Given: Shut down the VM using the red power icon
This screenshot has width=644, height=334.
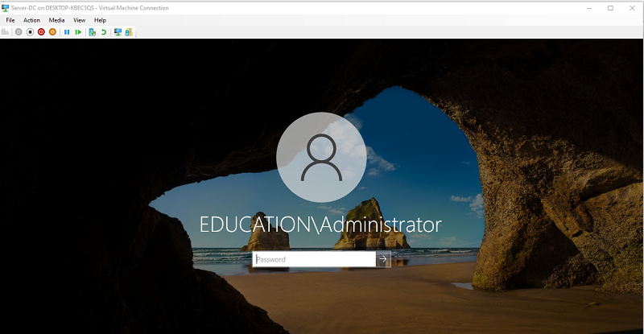Looking at the screenshot, I should [41, 32].
